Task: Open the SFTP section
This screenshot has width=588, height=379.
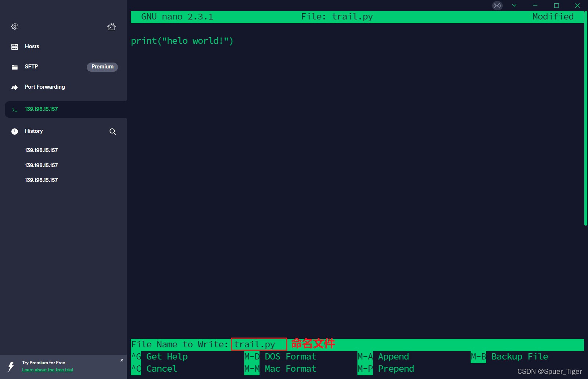Action: coord(31,67)
